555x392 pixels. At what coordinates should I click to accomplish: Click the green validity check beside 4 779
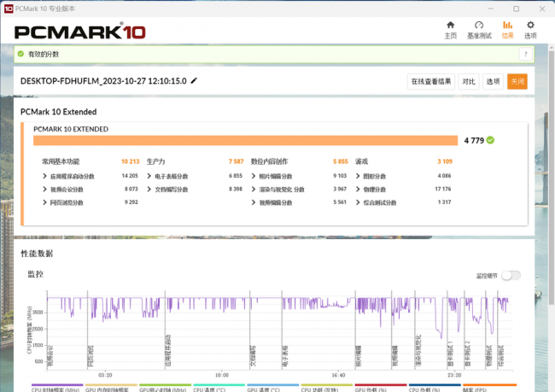[x=490, y=140]
